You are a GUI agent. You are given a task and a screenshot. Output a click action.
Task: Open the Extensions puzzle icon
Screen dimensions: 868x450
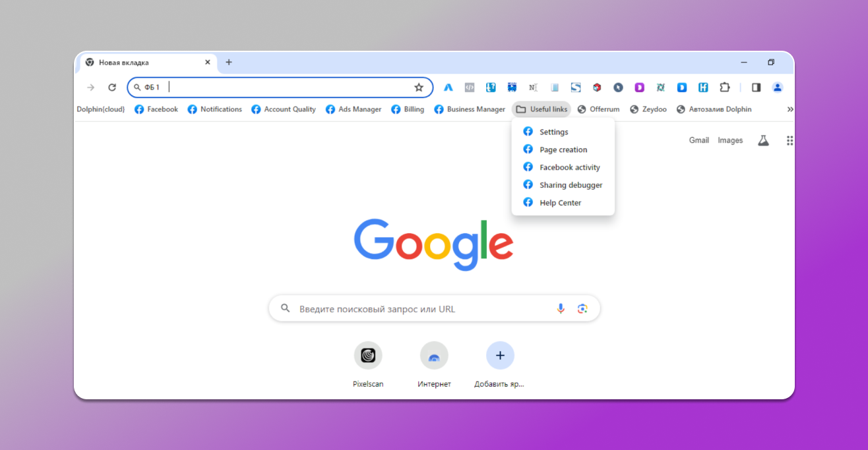click(725, 88)
